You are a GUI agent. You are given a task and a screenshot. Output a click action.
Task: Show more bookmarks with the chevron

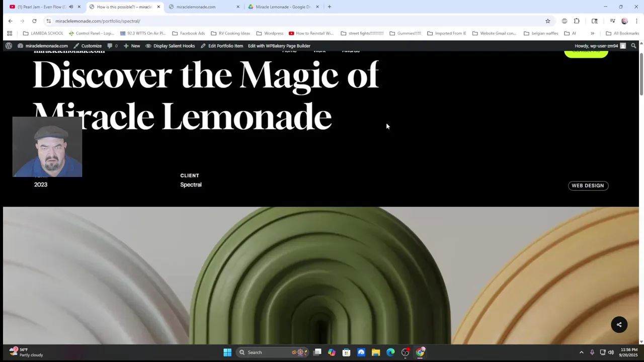coord(592,33)
